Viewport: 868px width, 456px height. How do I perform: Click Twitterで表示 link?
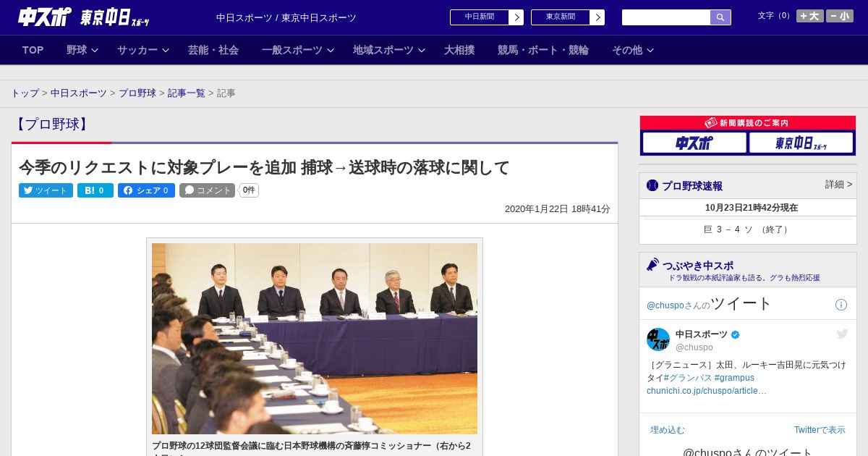(x=820, y=430)
